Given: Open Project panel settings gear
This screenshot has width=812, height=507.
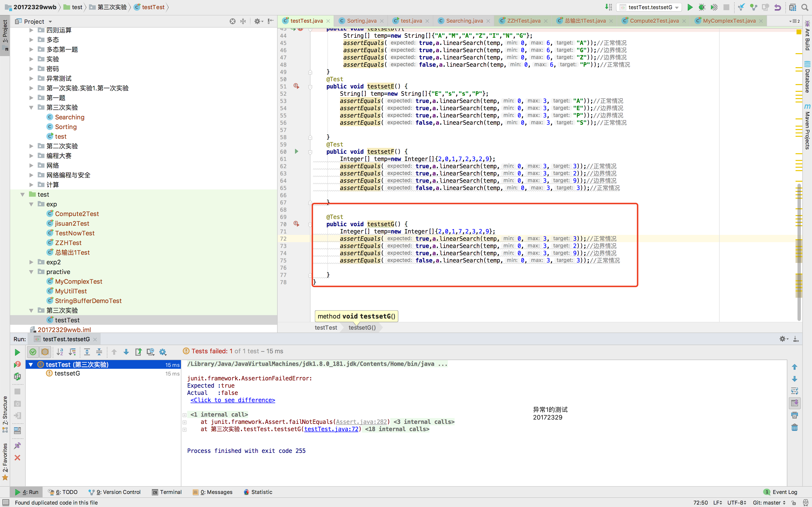Looking at the screenshot, I should coord(258,22).
